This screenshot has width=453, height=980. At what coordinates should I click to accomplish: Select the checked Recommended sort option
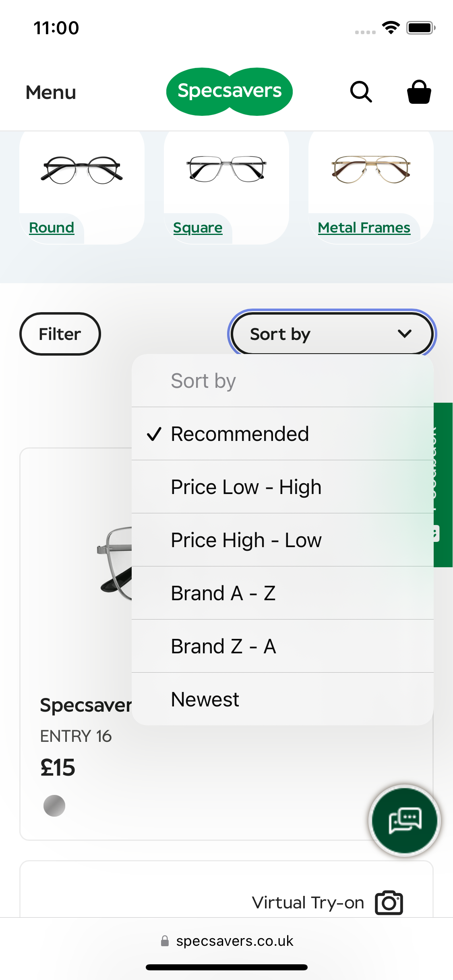tap(240, 434)
